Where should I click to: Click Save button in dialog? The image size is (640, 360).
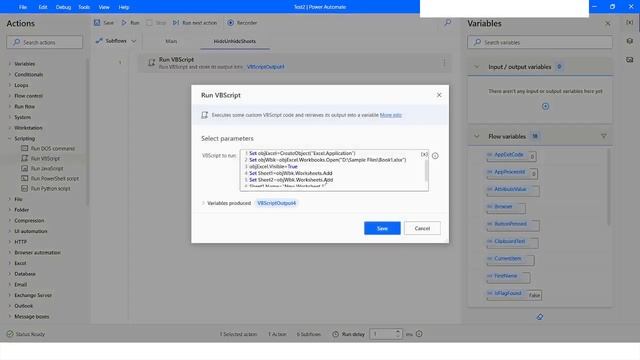tap(382, 228)
